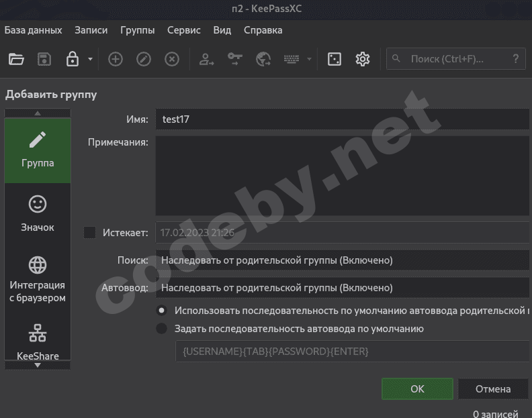Open the База данных menu
This screenshot has width=532, height=418.
pos(34,30)
